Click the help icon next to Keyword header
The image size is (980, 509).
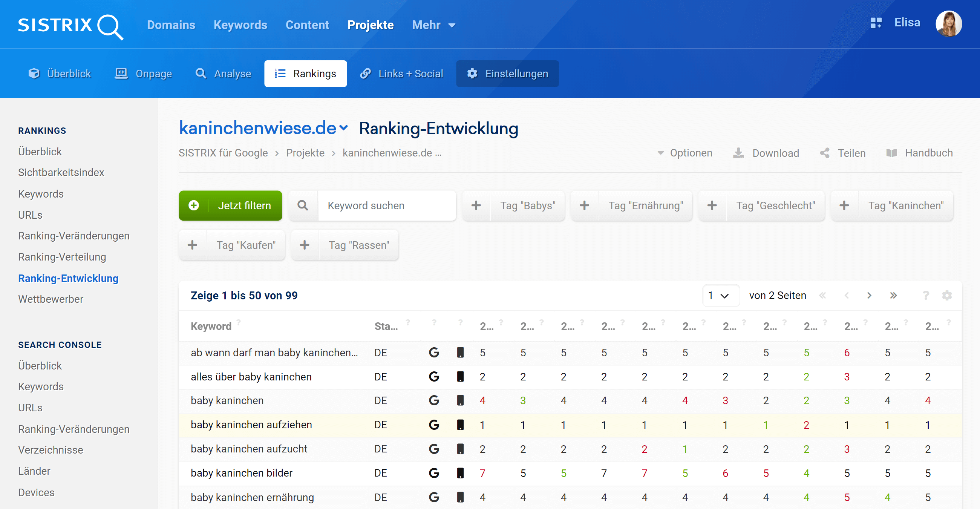[239, 323]
